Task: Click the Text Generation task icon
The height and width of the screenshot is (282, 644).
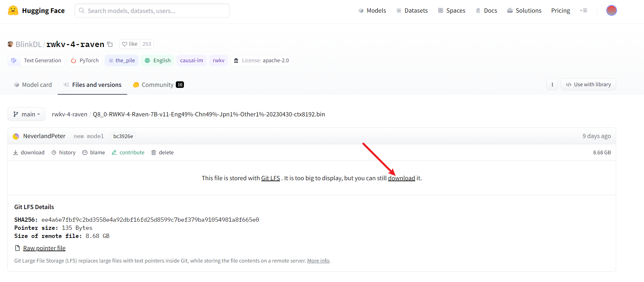Action: [x=14, y=61]
